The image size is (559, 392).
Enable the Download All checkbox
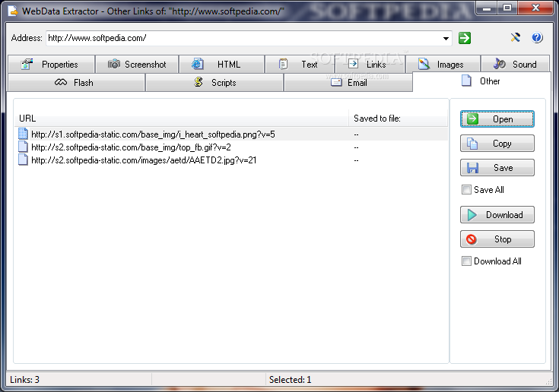(466, 261)
